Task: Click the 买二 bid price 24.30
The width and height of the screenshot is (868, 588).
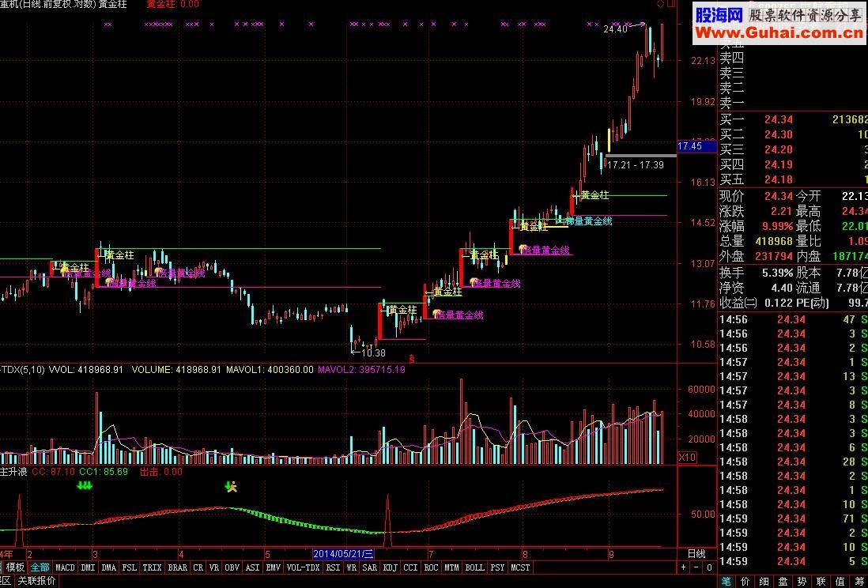Action: [x=779, y=134]
